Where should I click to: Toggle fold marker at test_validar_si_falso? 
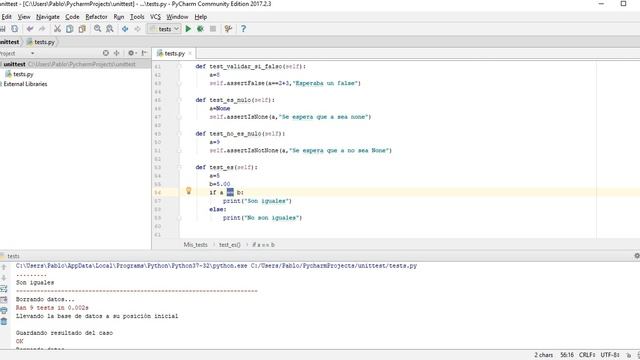coord(179,66)
